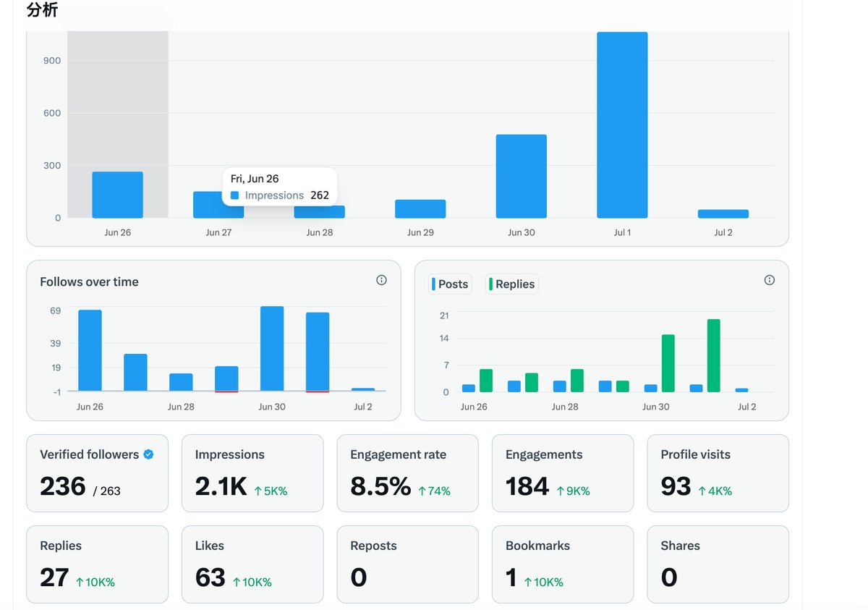The width and height of the screenshot is (868, 610).
Task: Toggle the Posts series legend
Action: pyautogui.click(x=450, y=284)
